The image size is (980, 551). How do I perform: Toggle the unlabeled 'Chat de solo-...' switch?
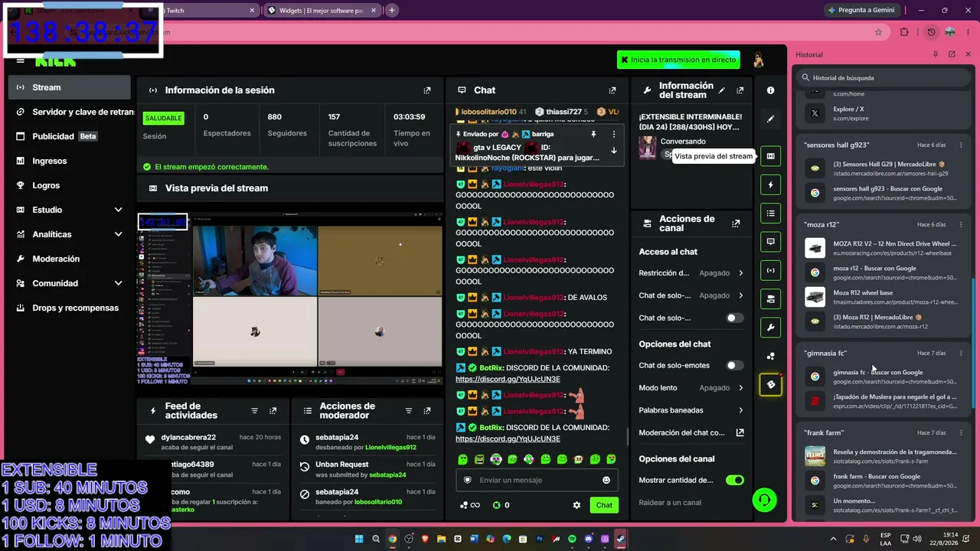pyautogui.click(x=734, y=318)
